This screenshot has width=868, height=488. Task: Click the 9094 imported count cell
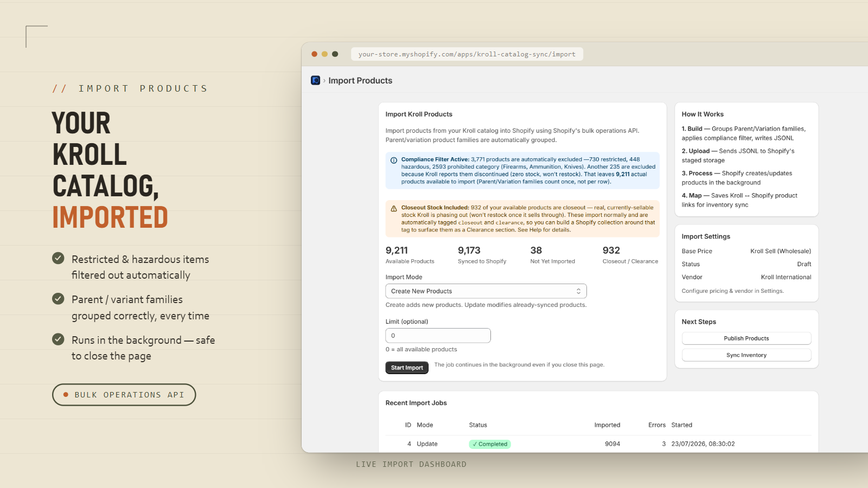point(612,444)
